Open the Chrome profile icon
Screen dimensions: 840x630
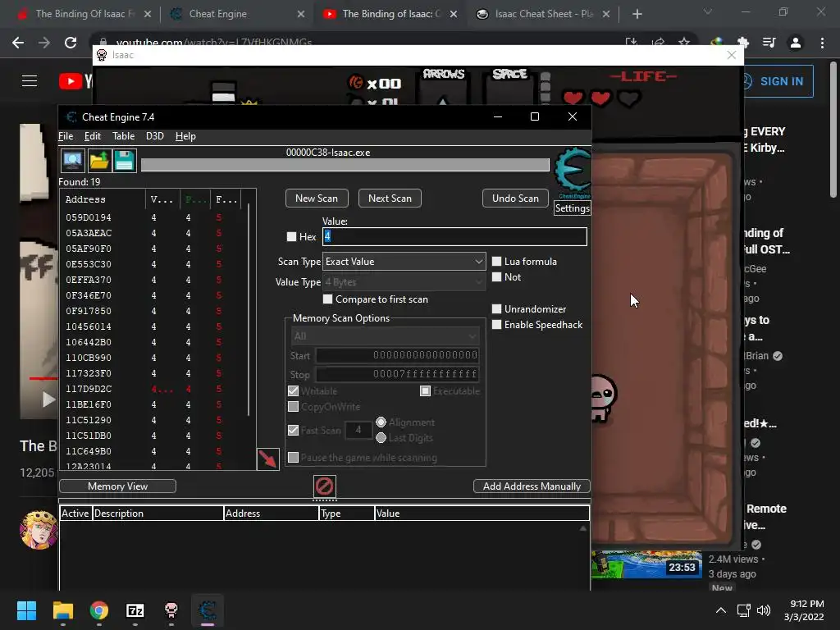click(796, 43)
